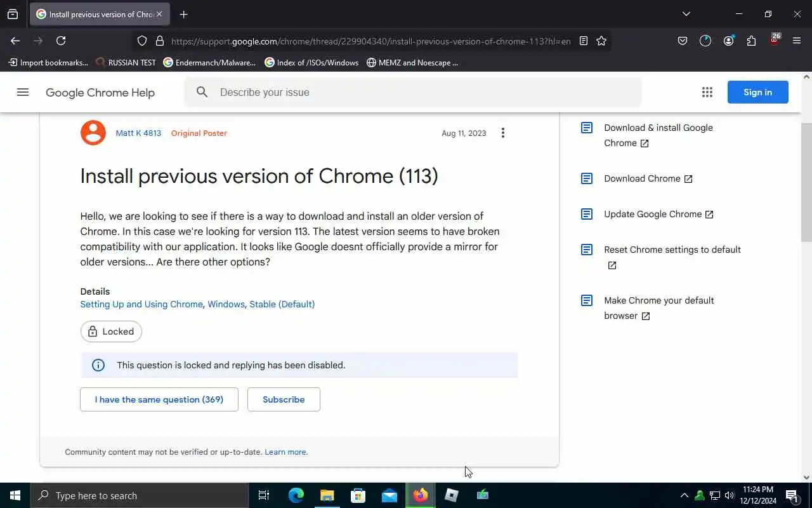Open extension with 26 badge

(775, 40)
